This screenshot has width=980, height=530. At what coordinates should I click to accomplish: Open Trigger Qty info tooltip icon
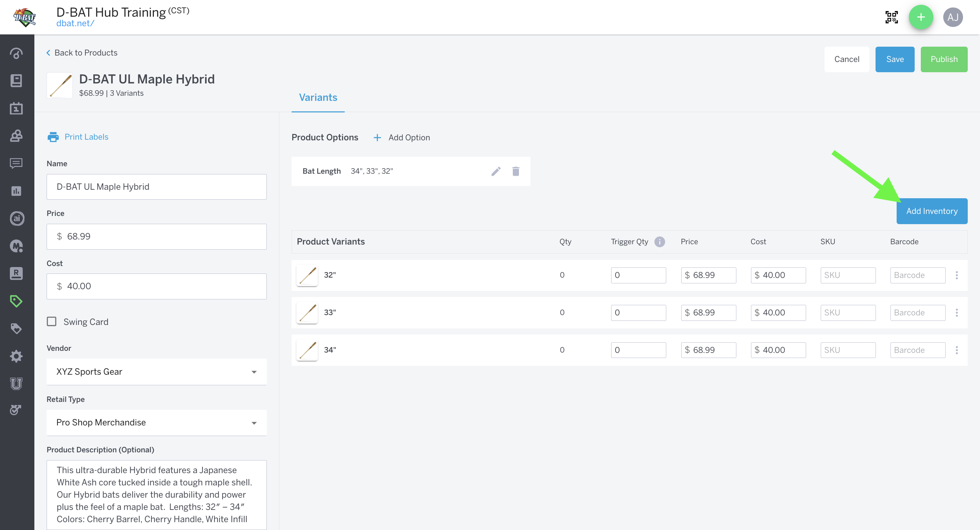coord(659,242)
